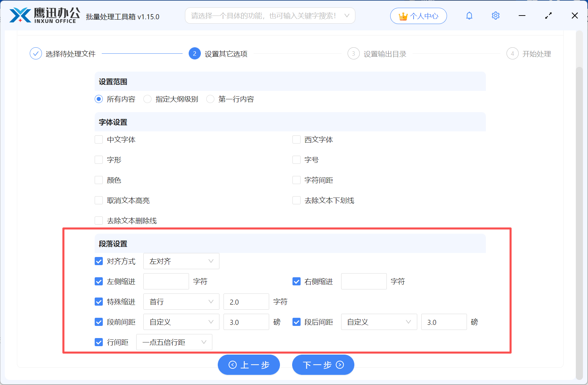The image size is (588, 385).
Task: Click the 段落设置 section header
Action: [290, 243]
